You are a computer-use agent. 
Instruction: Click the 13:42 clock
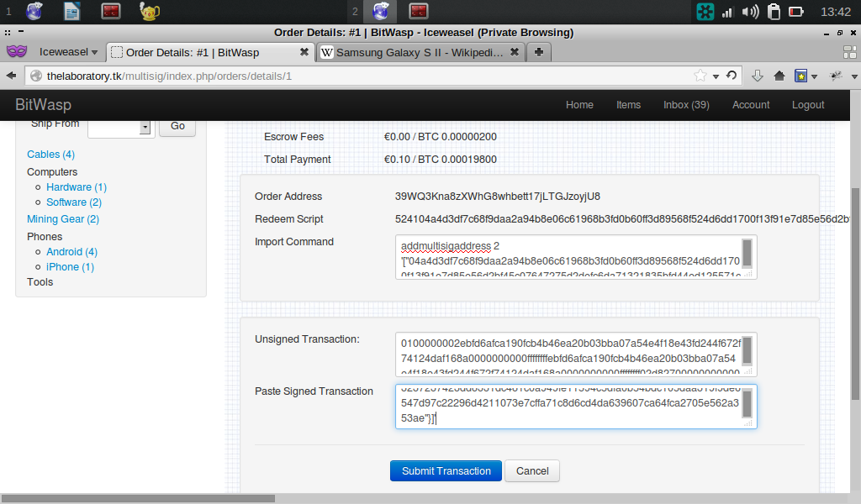835,12
